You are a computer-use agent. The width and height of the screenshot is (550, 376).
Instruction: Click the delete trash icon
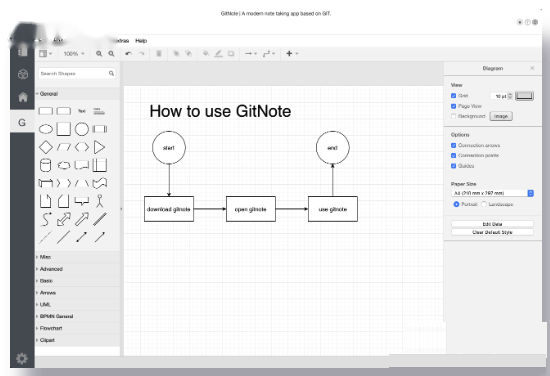tap(159, 53)
